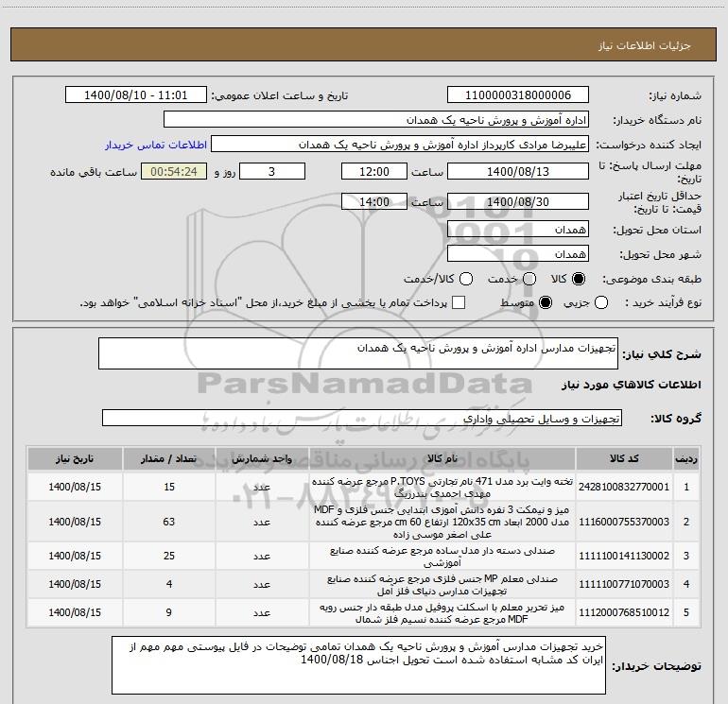Screen dimensions: 728x704
Task: Choose the متوسط purchase type radio
Action: [x=546, y=302]
